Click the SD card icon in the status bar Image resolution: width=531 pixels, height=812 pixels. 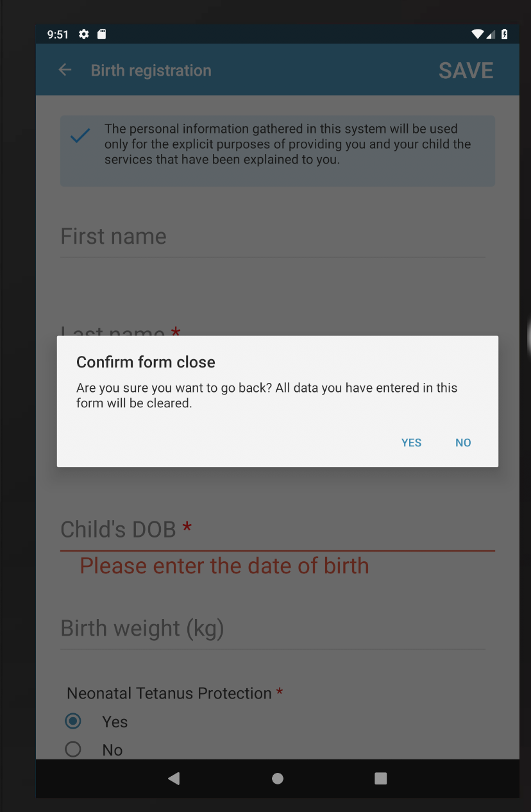102,34
